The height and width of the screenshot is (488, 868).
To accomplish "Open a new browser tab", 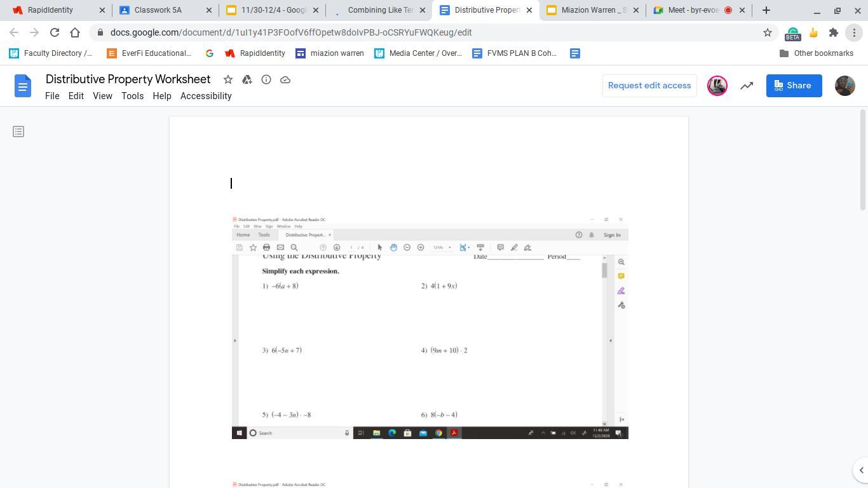I will (x=766, y=10).
